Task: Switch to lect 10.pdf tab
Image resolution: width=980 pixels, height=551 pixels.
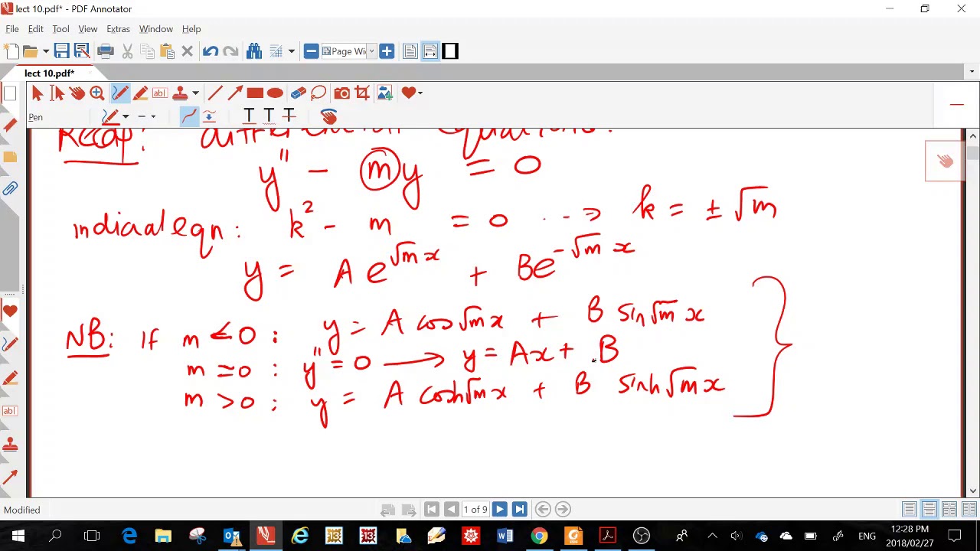Action: tap(49, 73)
